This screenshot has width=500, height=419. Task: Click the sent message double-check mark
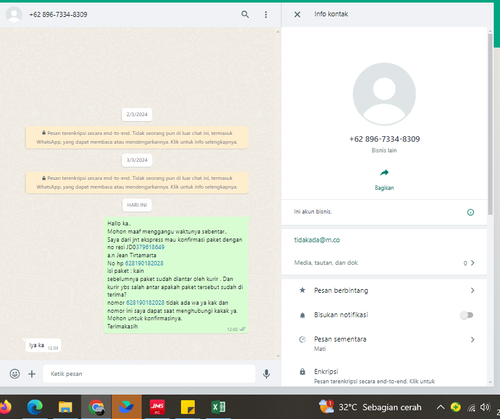click(x=243, y=329)
